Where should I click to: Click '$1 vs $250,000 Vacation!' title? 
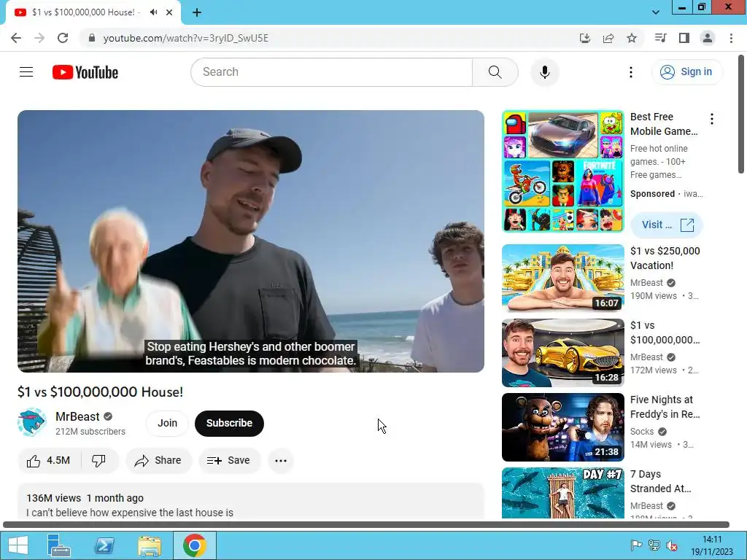pyautogui.click(x=665, y=258)
